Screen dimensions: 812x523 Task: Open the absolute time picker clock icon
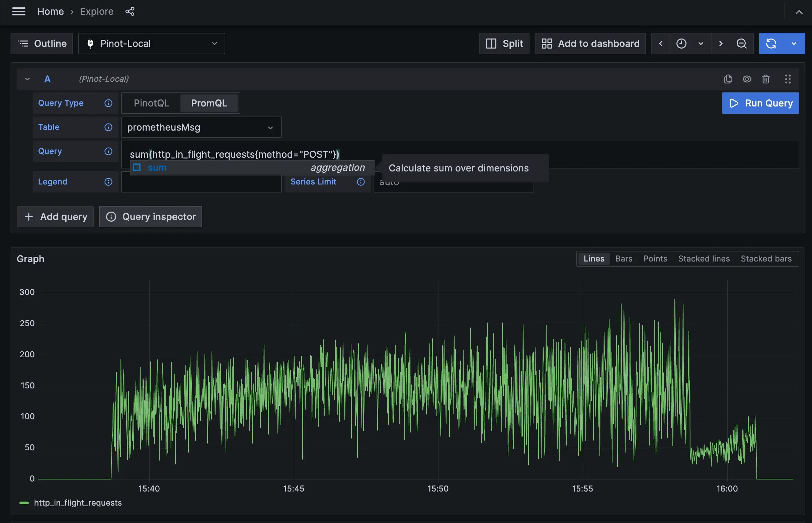click(682, 43)
